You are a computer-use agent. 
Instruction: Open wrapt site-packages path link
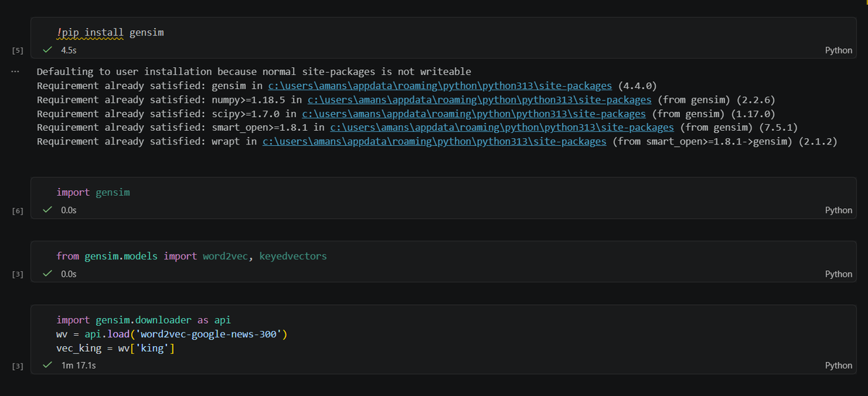click(x=434, y=141)
